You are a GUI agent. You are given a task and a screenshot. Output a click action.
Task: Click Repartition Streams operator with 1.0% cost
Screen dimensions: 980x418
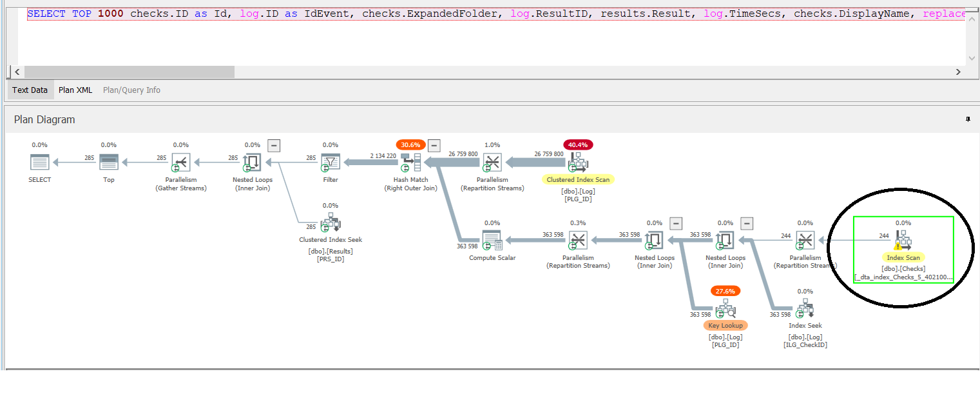click(x=492, y=163)
